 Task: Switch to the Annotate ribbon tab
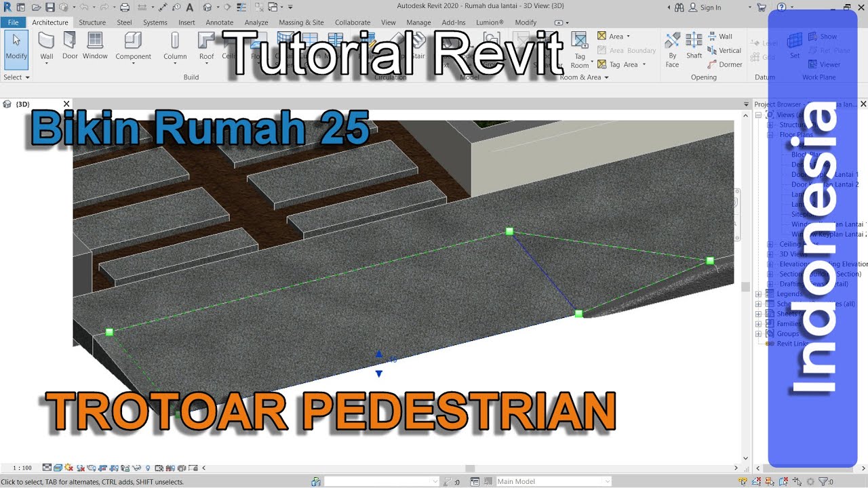coord(220,22)
